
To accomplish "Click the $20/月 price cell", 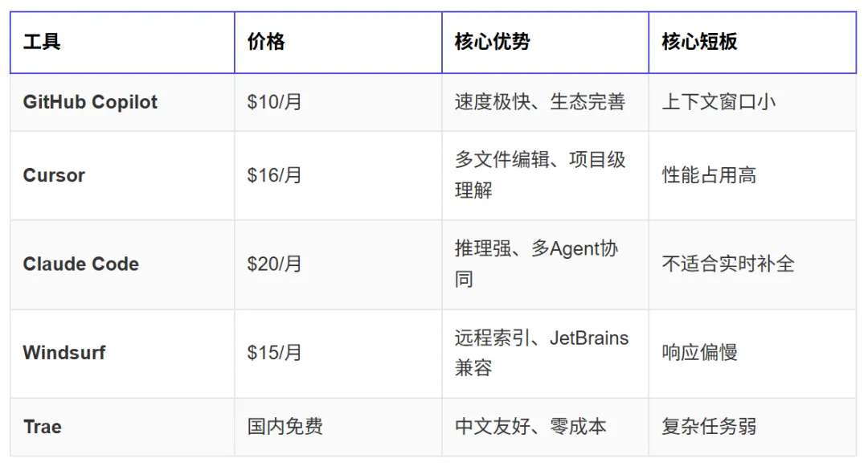I will (x=338, y=264).
